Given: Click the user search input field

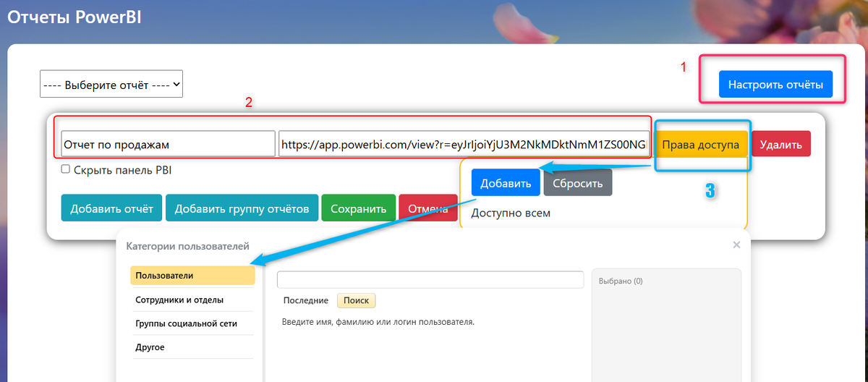Looking at the screenshot, I should (x=430, y=280).
